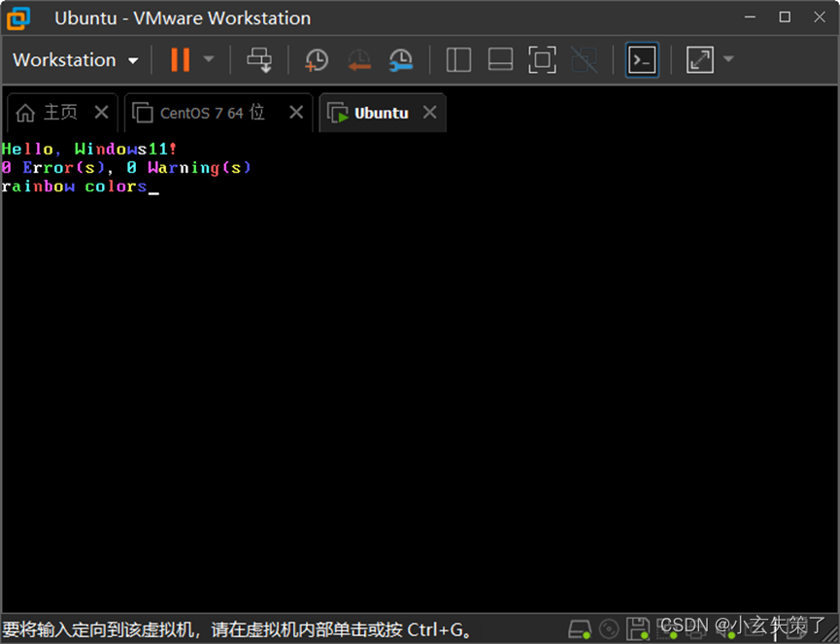840x644 pixels.
Task: Click the Unity mode icon
Action: tap(584, 59)
